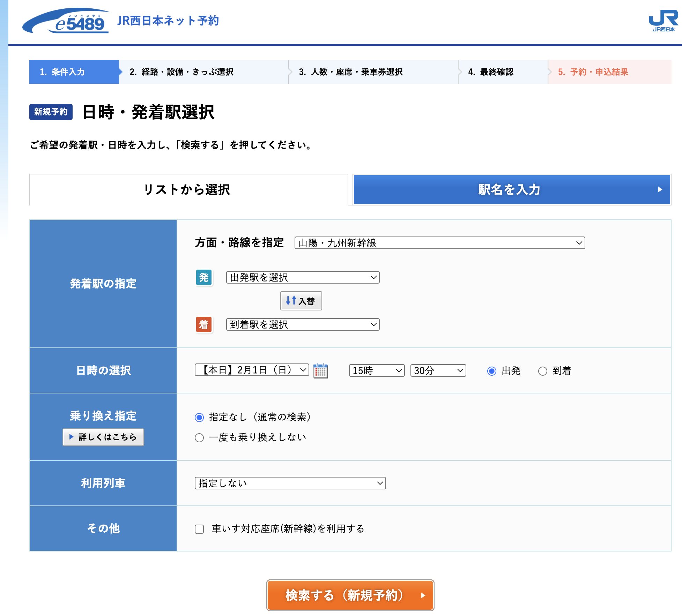Select the 到着 arrival radio button
Viewport: 682px width, 616px height.
click(542, 371)
